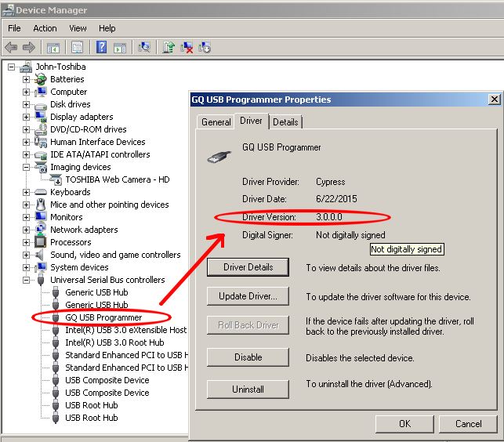Screen dimensions: 504x442
Task: Collapse the Imaging devices category
Action: 26,167
